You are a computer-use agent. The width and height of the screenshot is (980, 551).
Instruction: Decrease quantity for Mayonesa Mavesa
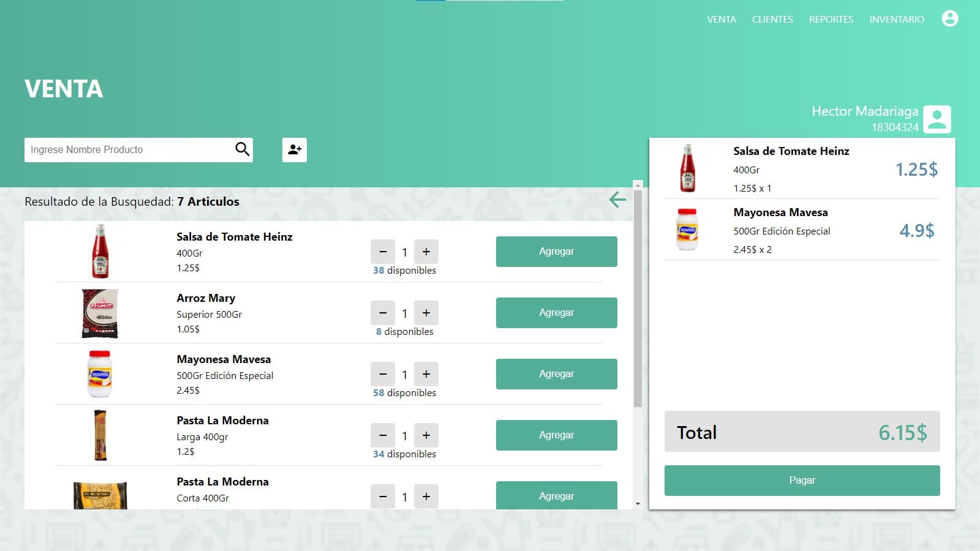click(383, 374)
